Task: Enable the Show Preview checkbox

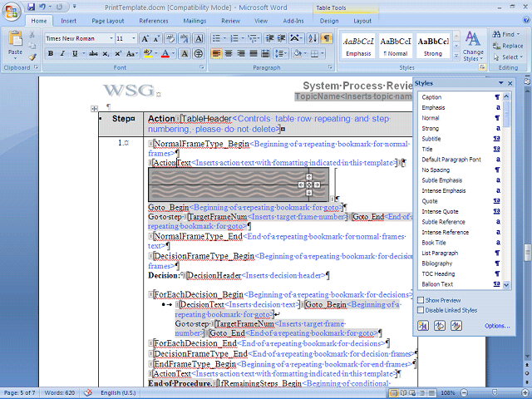Action: tap(421, 300)
